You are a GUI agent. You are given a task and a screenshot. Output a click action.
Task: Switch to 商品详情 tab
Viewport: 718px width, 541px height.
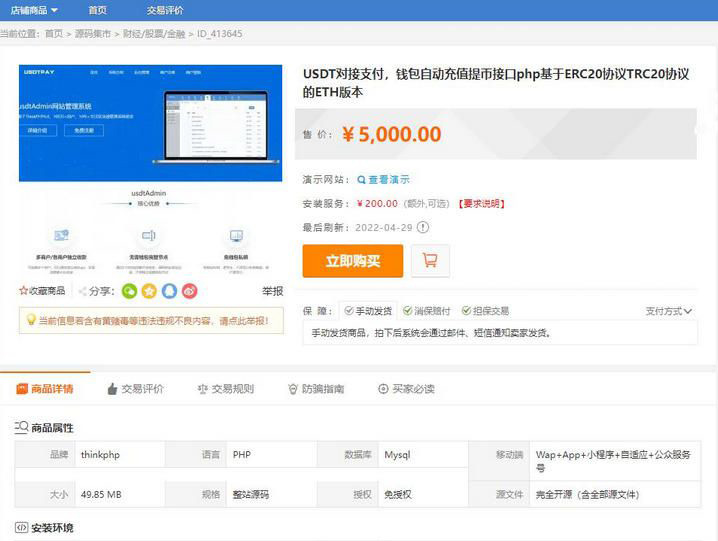(x=45, y=389)
